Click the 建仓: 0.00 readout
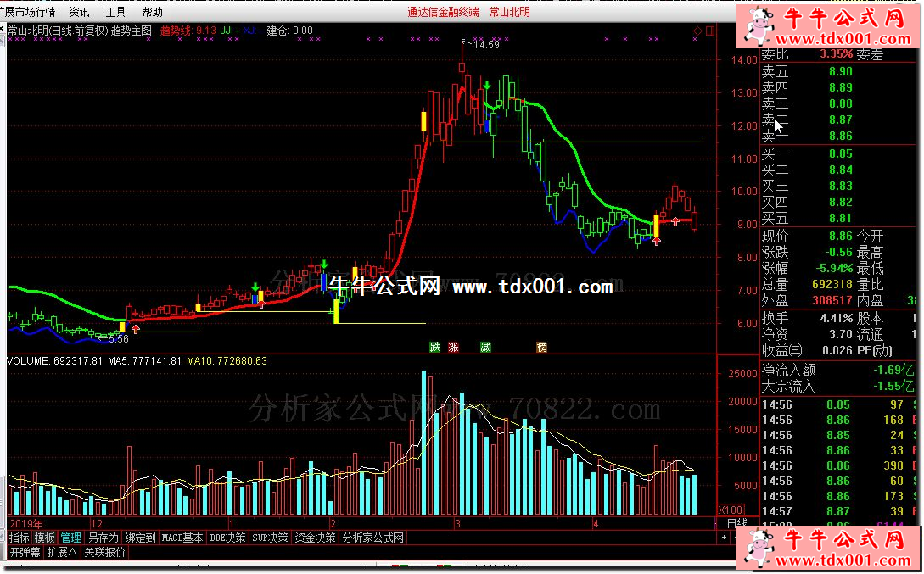The width and height of the screenshot is (924, 574). click(289, 31)
